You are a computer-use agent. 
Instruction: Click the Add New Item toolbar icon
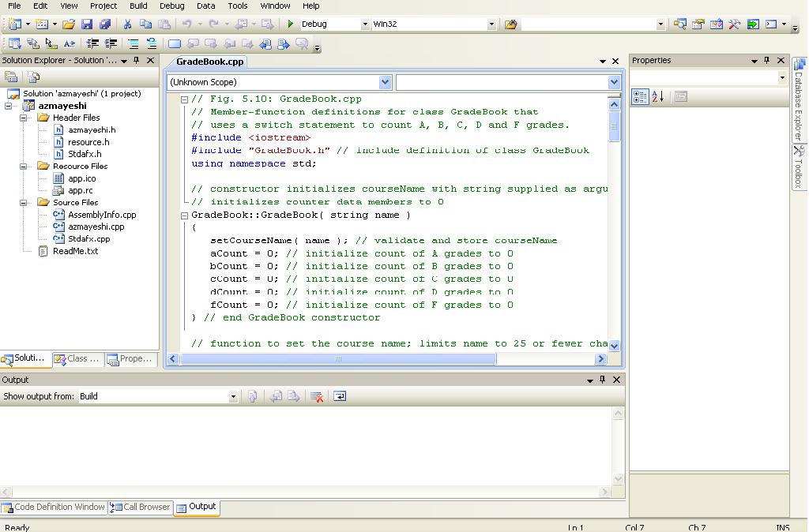pos(42,24)
